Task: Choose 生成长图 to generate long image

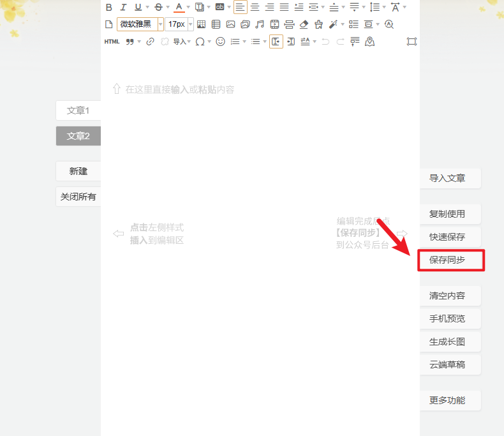Action: (450, 342)
